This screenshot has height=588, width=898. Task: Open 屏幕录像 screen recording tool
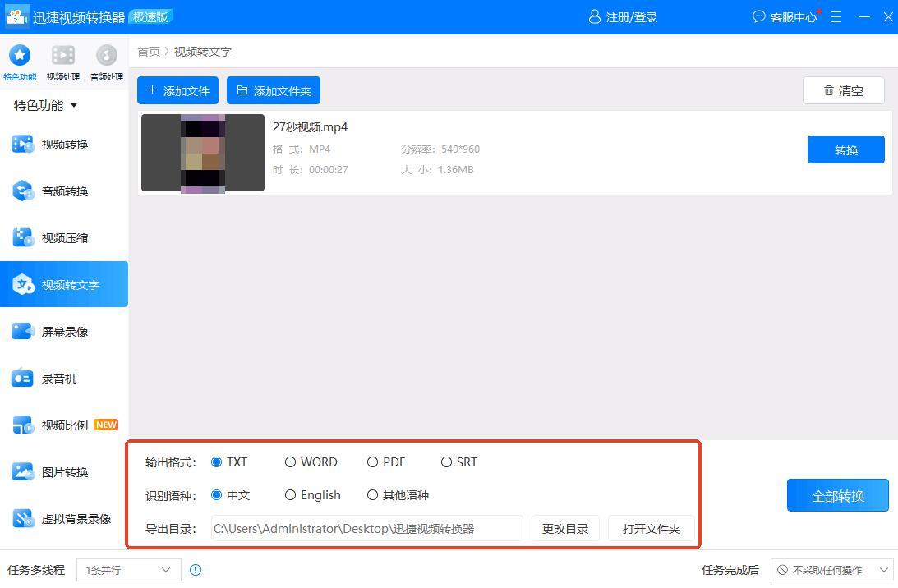click(64, 332)
